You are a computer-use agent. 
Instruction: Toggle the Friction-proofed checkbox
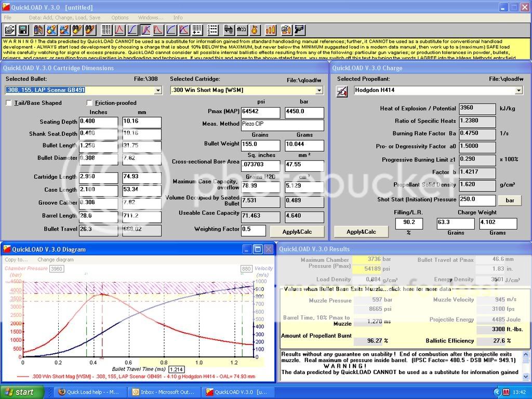click(x=90, y=103)
